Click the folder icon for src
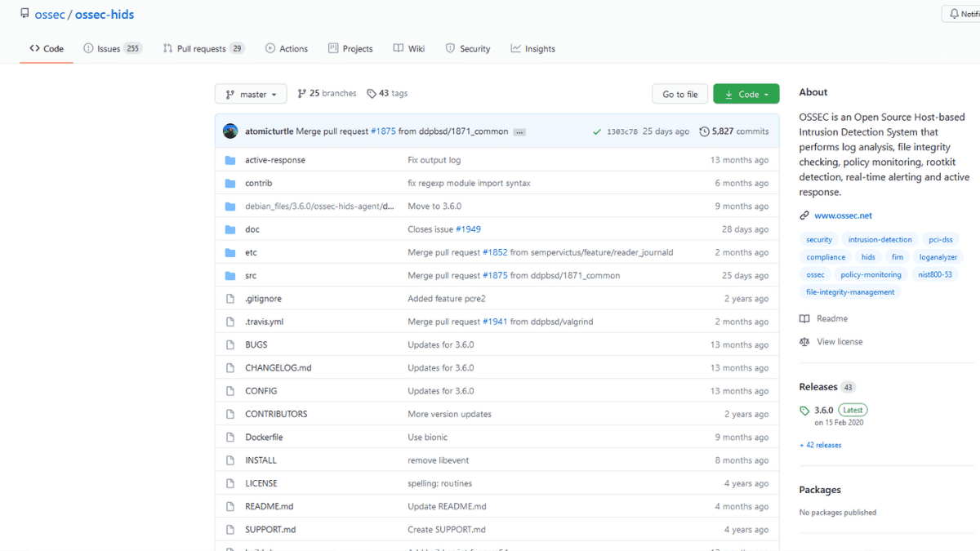This screenshot has width=980, height=551. [x=230, y=276]
